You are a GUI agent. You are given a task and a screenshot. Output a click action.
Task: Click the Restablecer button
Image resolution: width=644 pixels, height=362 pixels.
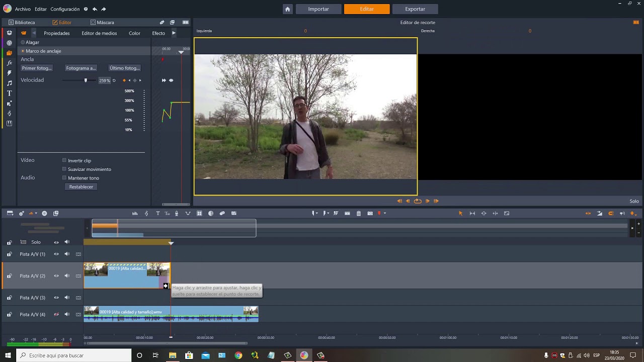[x=81, y=187]
